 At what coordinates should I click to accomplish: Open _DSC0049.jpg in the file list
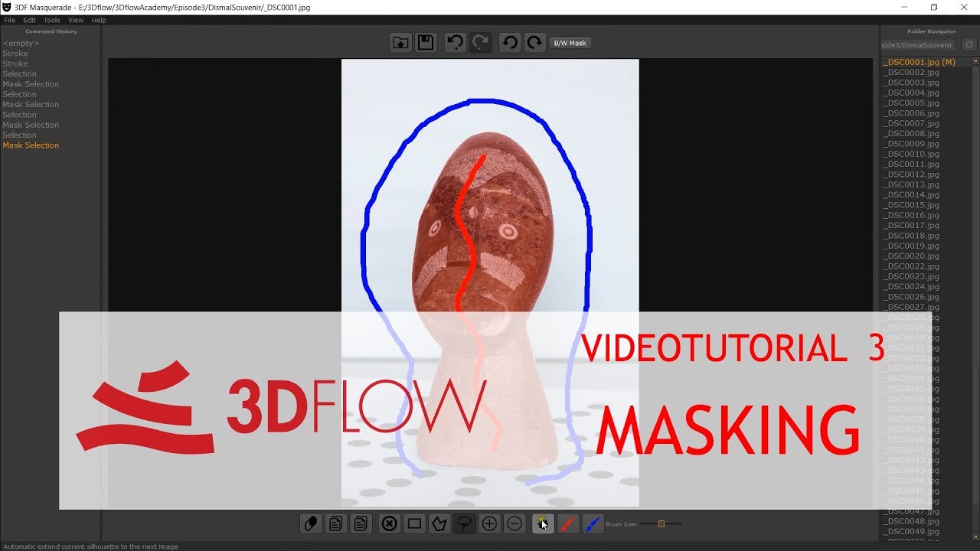(x=911, y=531)
